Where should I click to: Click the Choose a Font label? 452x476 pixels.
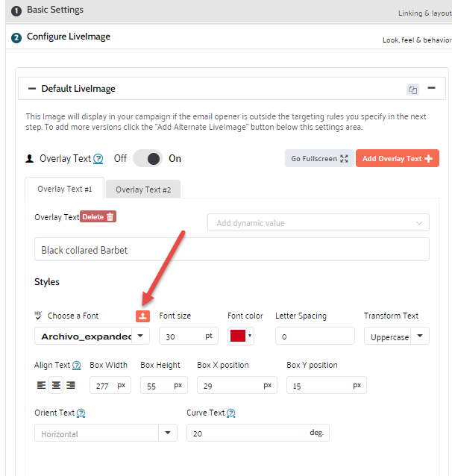pos(73,316)
